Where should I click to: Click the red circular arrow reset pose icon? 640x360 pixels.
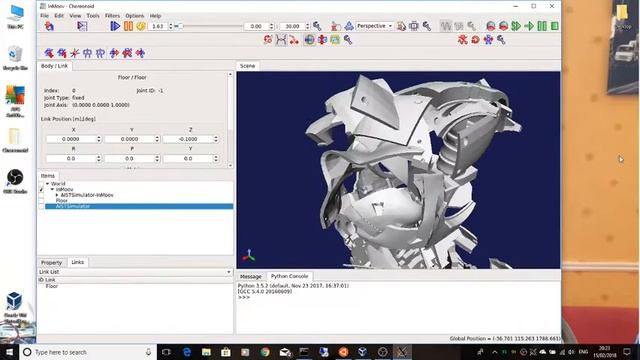click(x=476, y=40)
